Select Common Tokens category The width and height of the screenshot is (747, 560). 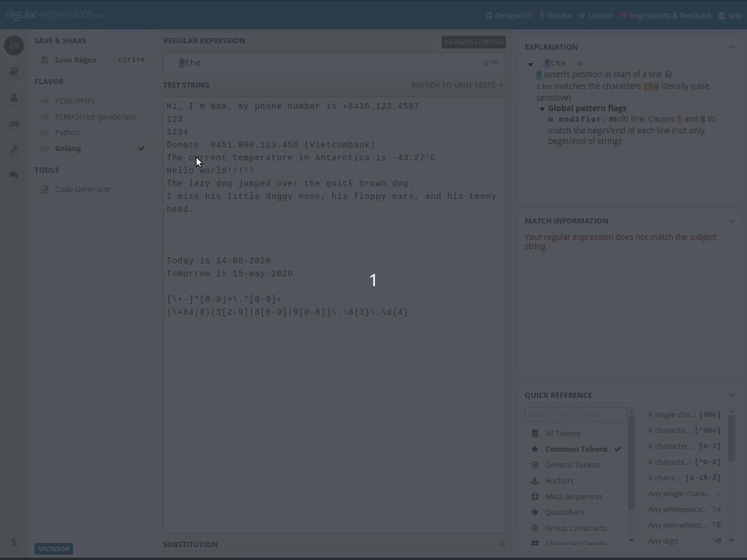point(576,449)
